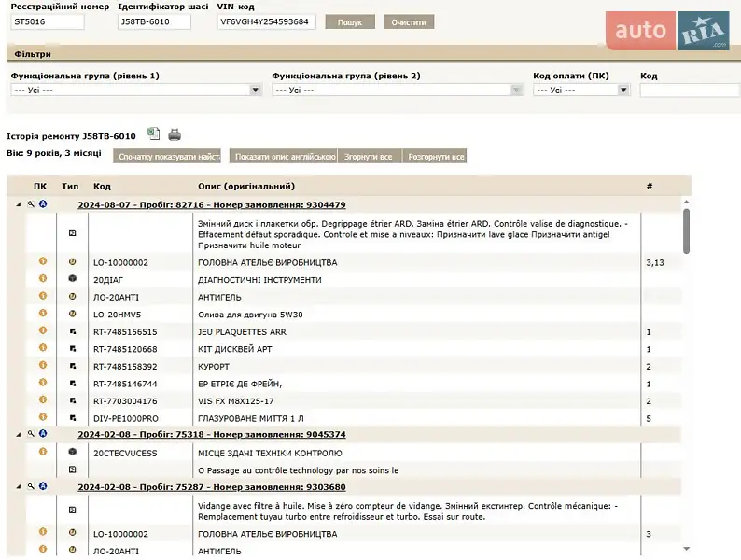Click part type icon in RT-7703004176 row

tap(73, 400)
